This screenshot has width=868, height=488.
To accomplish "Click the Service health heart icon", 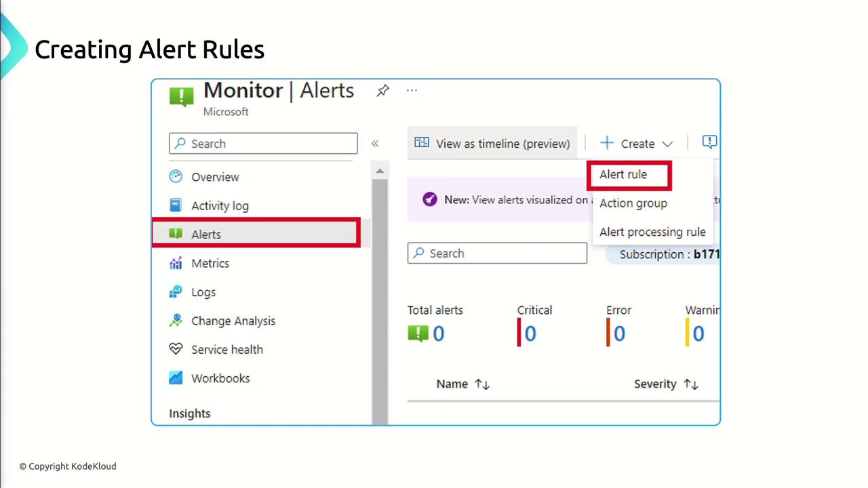I will point(176,350).
